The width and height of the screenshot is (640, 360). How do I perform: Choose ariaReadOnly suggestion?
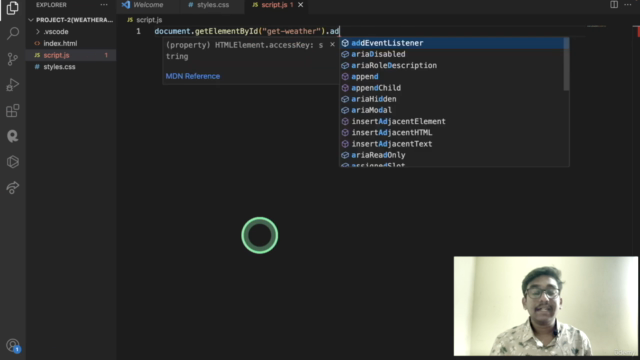[452, 155]
